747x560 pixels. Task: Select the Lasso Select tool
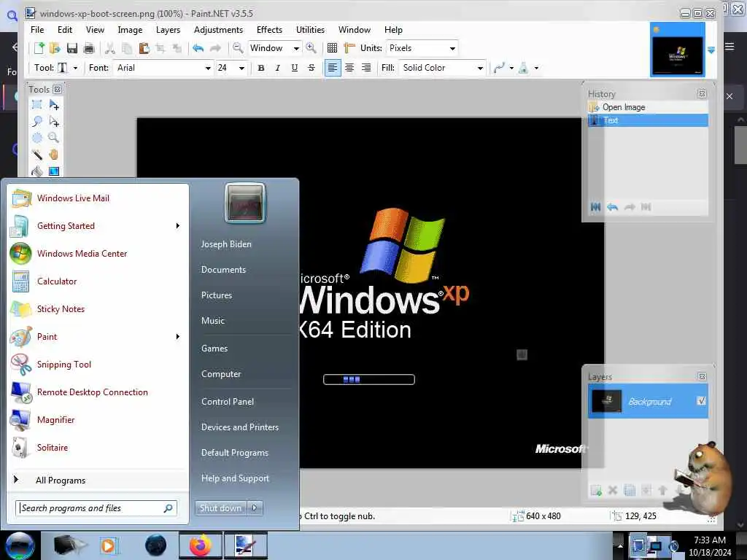tap(36, 122)
